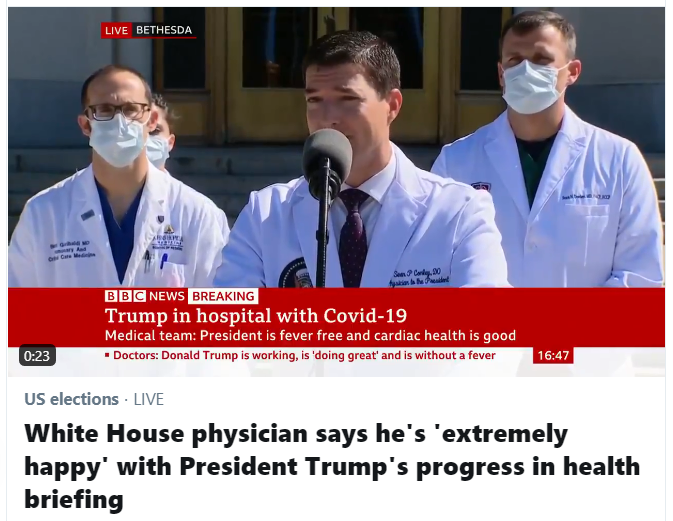Click the masked doctor on the right
This screenshot has width=673, height=521.
[547, 150]
